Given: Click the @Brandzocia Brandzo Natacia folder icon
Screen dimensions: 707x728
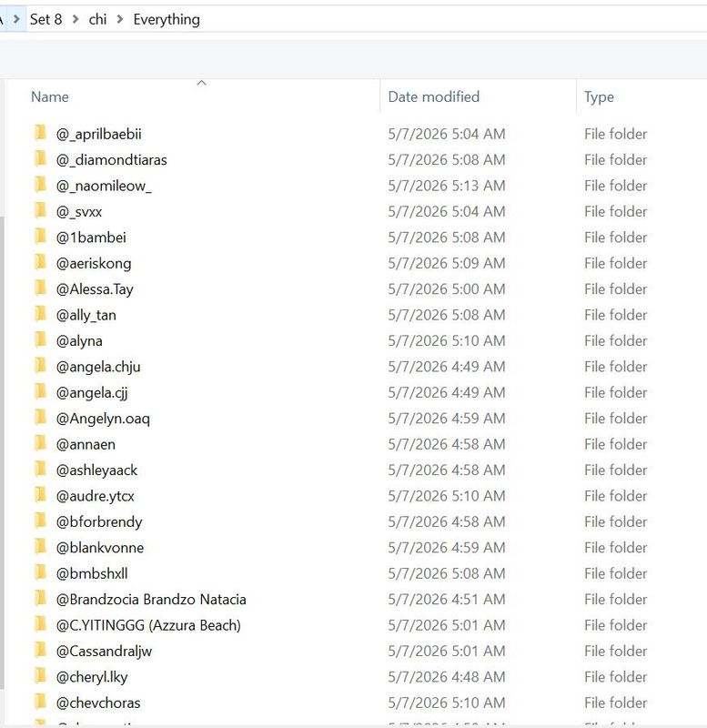Looking at the screenshot, I should pyautogui.click(x=40, y=599).
